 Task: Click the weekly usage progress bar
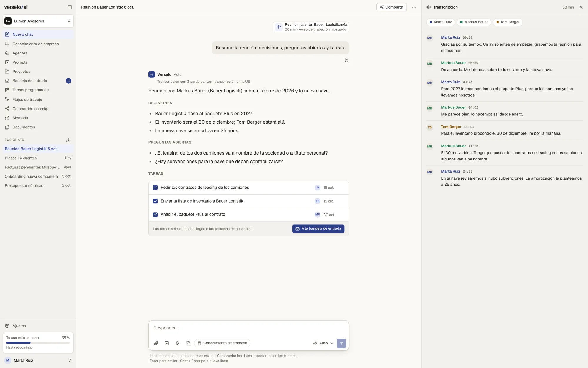coord(38,343)
